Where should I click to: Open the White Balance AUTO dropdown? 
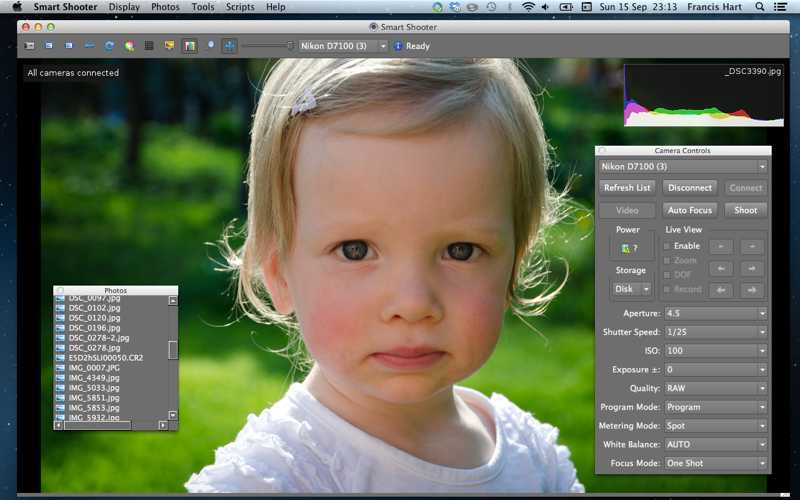(715, 444)
